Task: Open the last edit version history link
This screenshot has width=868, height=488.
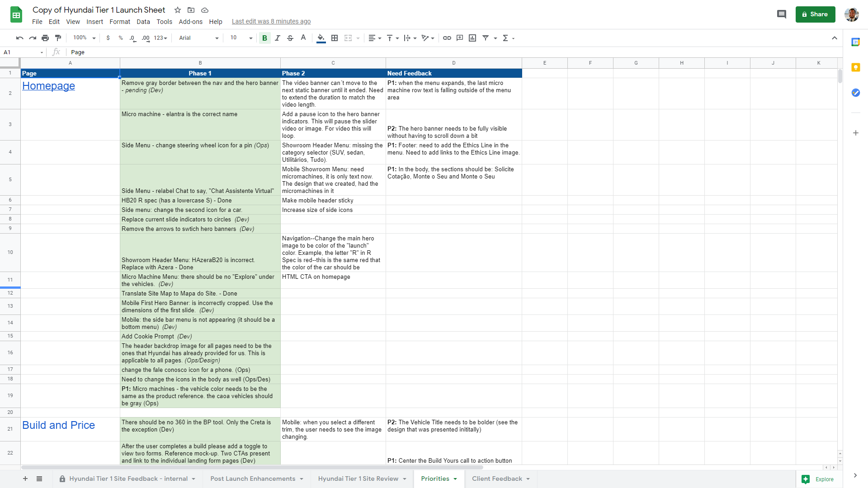Action: 271,21
